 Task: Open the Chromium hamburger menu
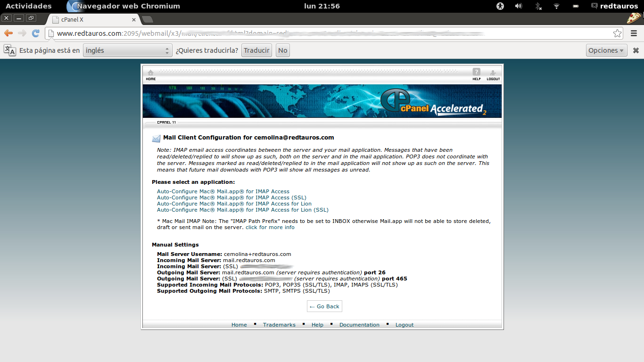click(634, 33)
